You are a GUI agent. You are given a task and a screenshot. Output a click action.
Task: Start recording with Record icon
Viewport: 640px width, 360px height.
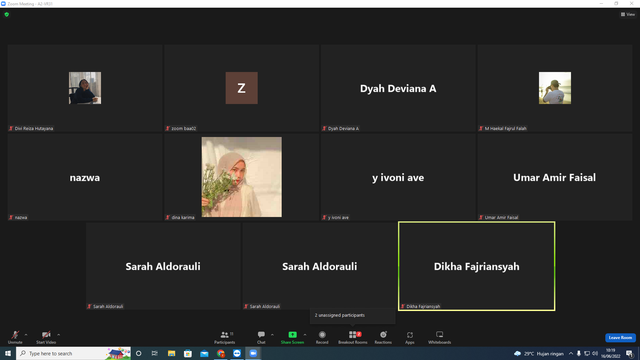point(322,338)
